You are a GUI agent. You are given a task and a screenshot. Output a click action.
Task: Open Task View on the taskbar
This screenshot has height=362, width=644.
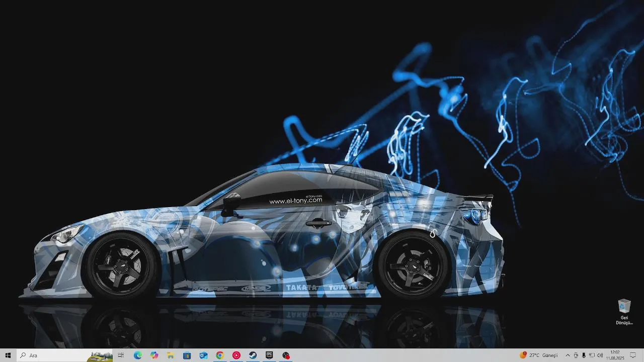(x=121, y=355)
